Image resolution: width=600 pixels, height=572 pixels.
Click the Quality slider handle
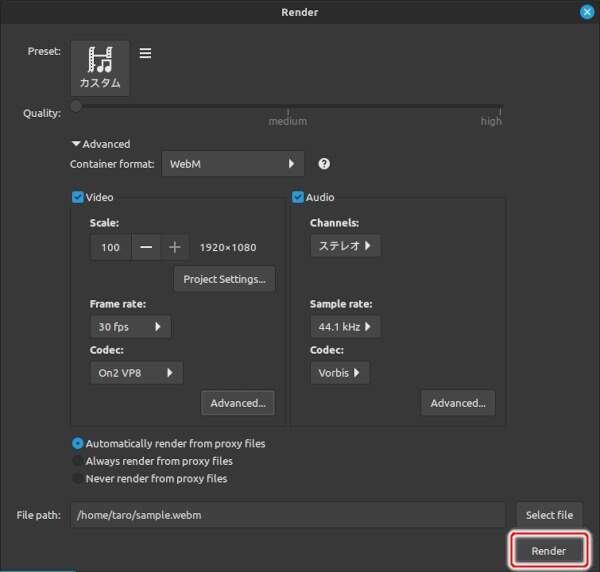coord(76,106)
